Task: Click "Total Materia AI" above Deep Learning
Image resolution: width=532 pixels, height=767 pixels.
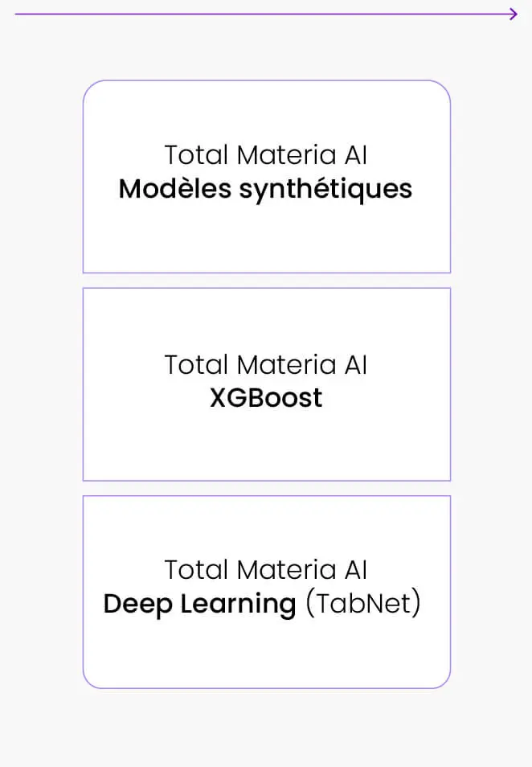Action: 266,570
